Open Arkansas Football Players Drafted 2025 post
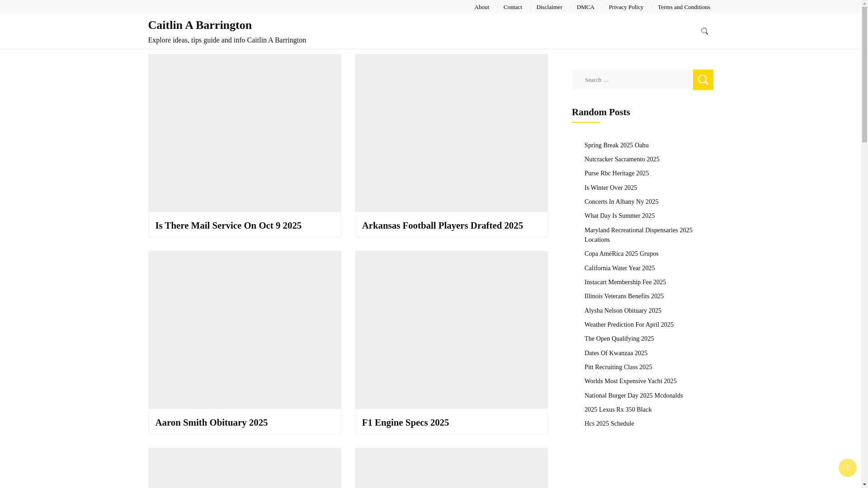Viewport: 868px width, 488px height. pos(442,225)
